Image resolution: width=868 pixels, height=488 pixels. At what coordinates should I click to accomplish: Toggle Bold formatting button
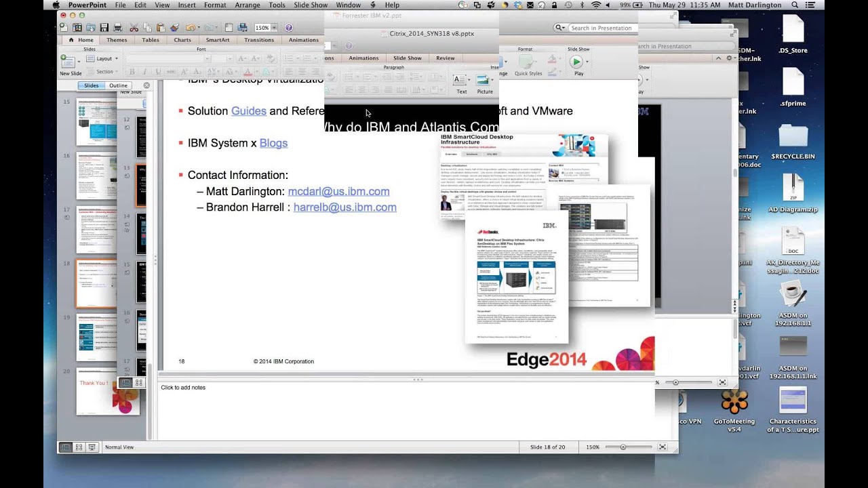132,72
